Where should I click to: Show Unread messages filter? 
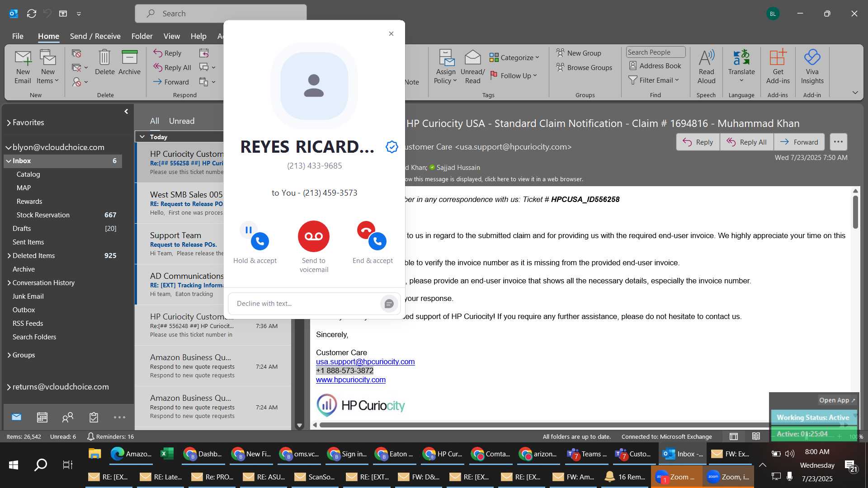[x=182, y=121]
